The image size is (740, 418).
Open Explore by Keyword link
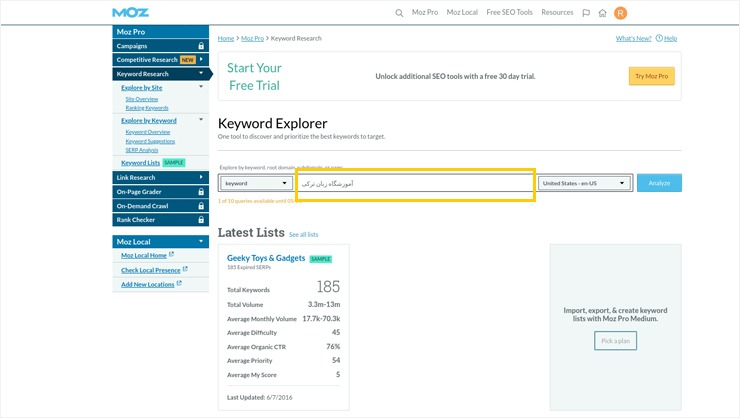click(149, 121)
